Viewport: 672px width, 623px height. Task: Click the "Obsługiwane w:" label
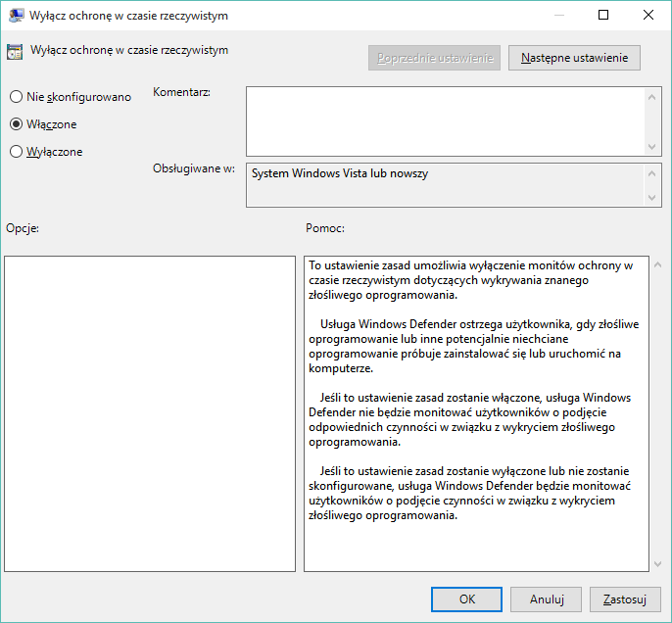tap(194, 168)
